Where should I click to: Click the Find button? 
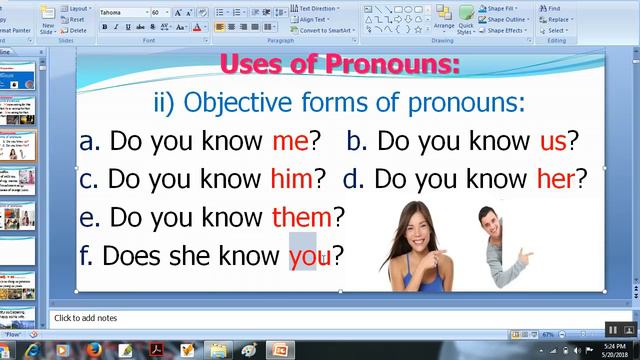(x=550, y=8)
